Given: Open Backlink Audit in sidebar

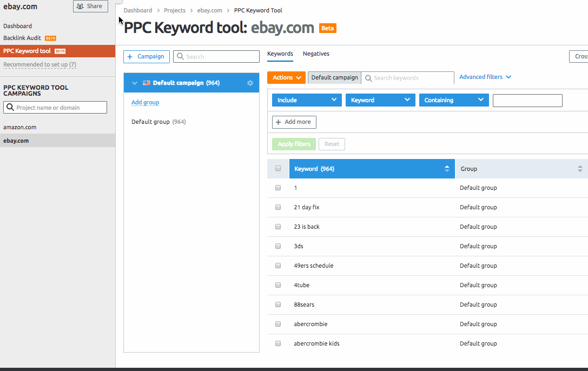Looking at the screenshot, I should pyautogui.click(x=22, y=38).
